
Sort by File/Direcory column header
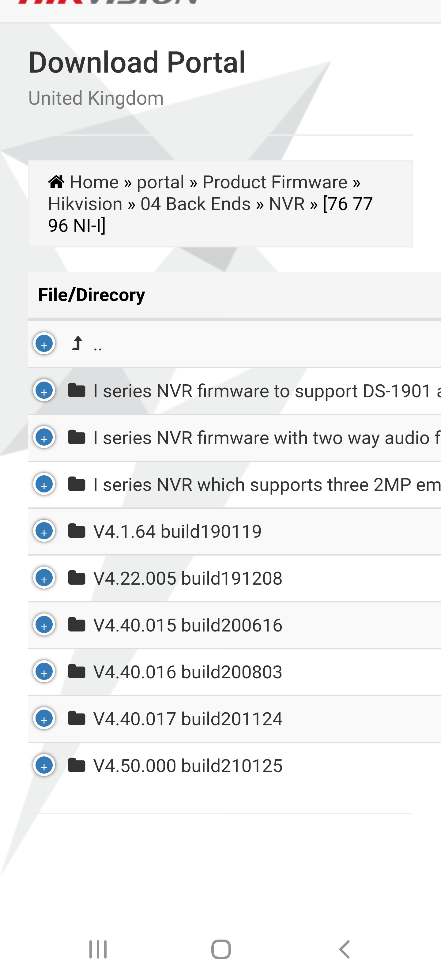(x=92, y=295)
